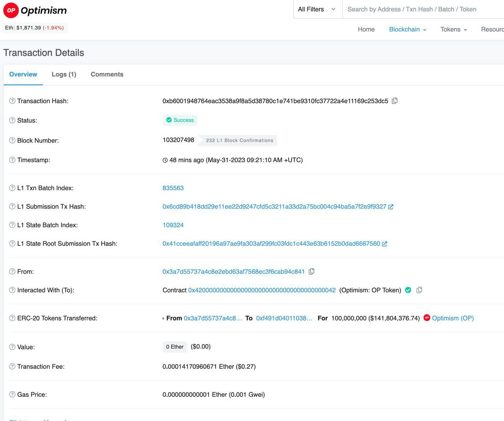Click the Optimism logo
Image resolution: width=504 pixels, height=421 pixels.
tap(35, 11)
